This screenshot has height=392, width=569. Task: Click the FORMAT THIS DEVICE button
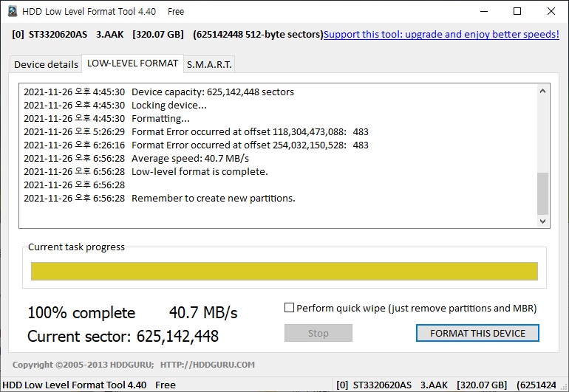tap(477, 333)
